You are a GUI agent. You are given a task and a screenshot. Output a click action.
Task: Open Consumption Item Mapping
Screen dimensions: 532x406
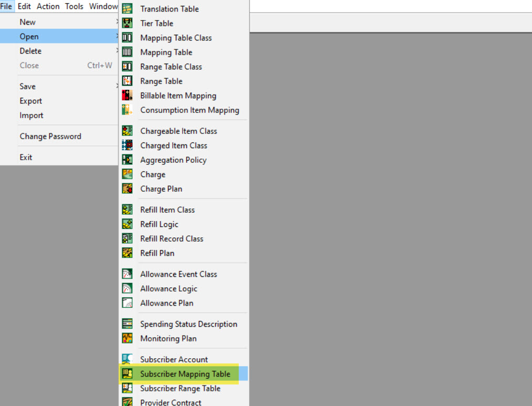[x=189, y=110]
